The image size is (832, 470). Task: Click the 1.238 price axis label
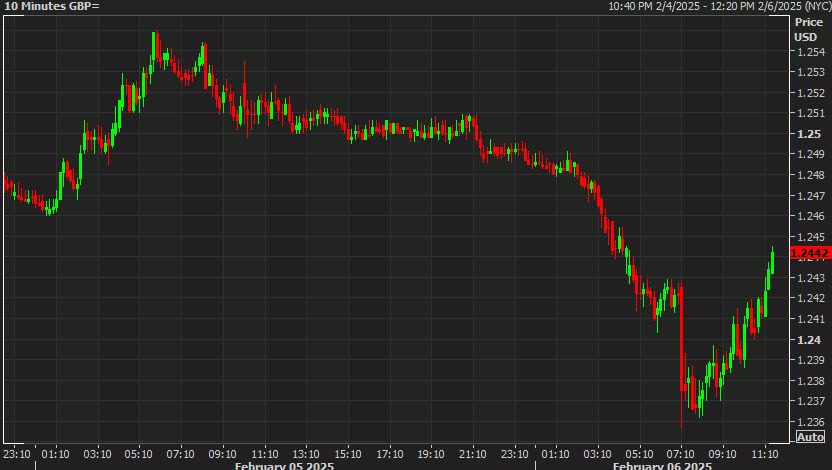(x=811, y=381)
